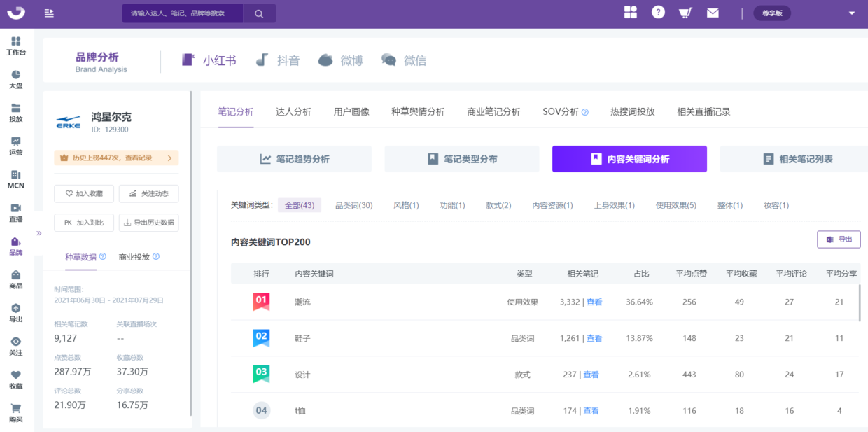Select the 品类词(30) keyword filter
This screenshot has width=868, height=432.
353,205
